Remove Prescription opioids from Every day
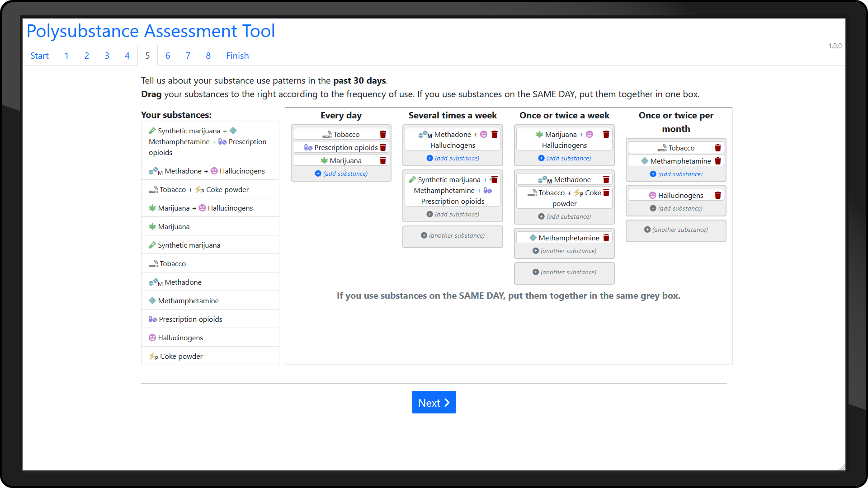Screen dimensions: 868x488 pos(383,147)
